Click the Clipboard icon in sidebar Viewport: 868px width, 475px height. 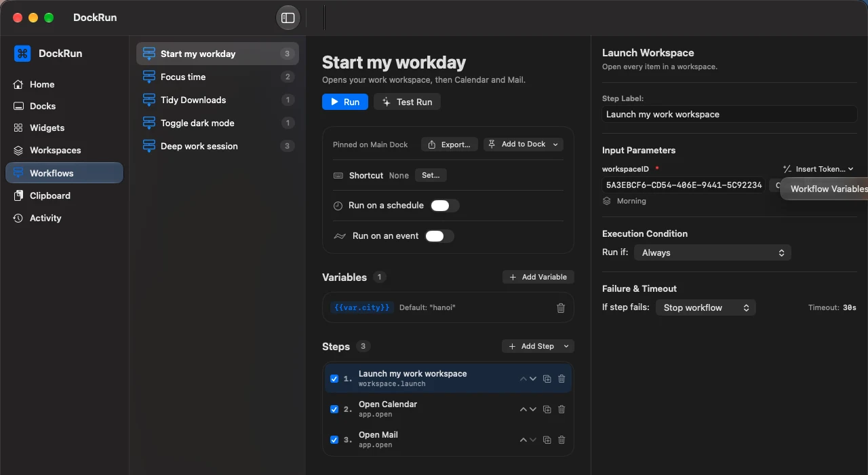(x=18, y=195)
